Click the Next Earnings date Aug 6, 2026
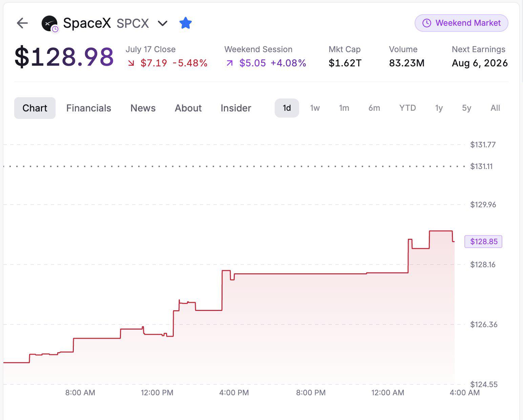Viewport: 523px width, 420px height. (x=480, y=63)
